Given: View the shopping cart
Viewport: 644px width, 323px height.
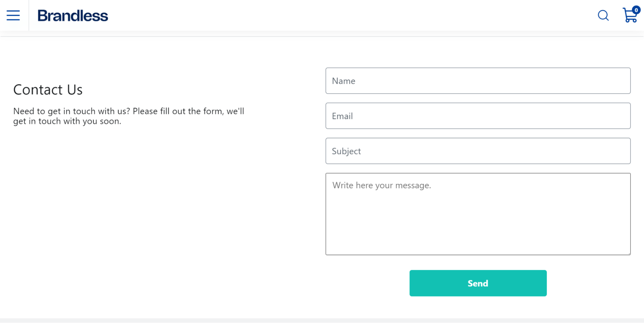Looking at the screenshot, I should (x=630, y=15).
